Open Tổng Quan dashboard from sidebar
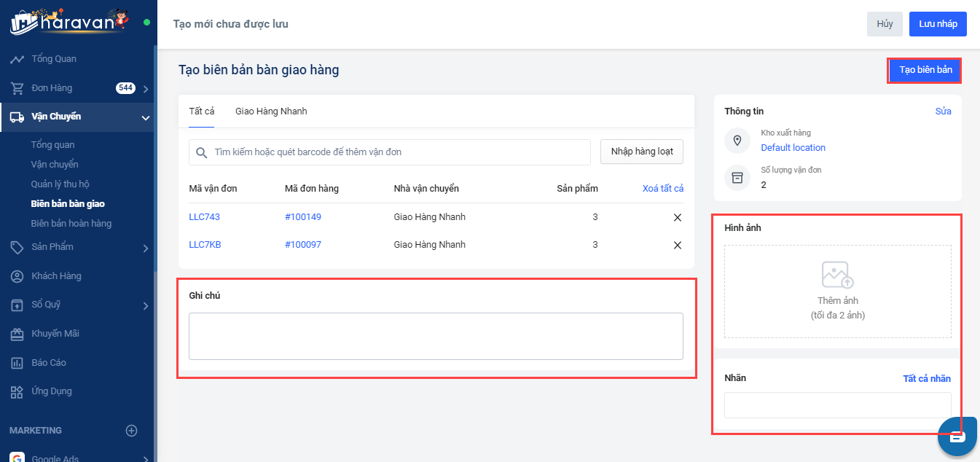This screenshot has height=462, width=980. coord(53,59)
